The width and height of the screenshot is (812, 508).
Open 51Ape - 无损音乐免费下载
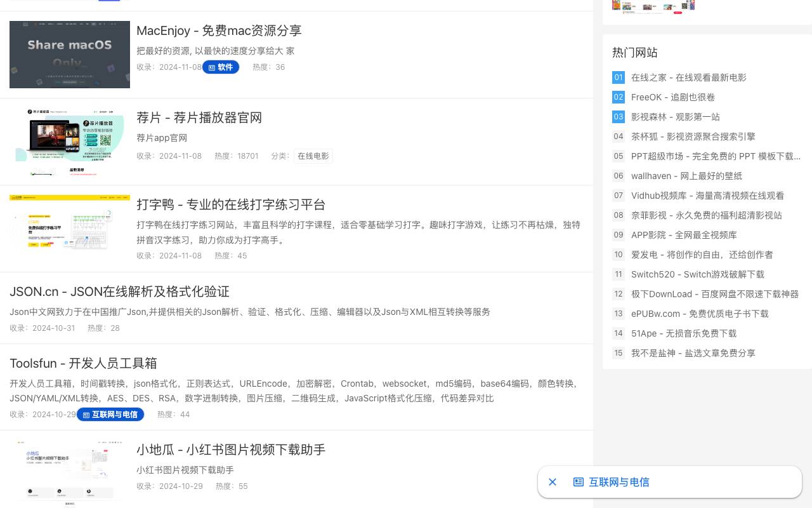[684, 333]
